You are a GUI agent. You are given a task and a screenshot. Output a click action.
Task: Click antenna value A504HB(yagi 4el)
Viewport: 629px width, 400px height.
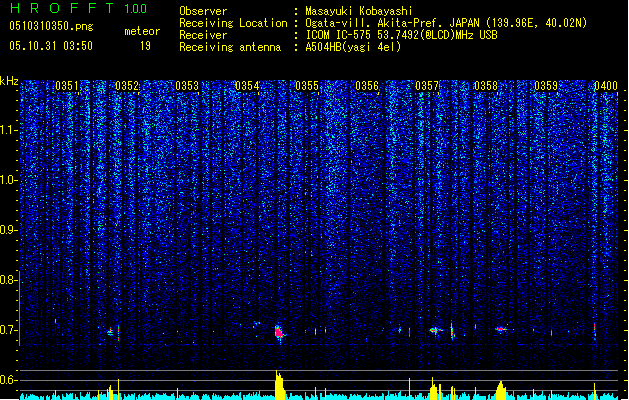pyautogui.click(x=353, y=47)
